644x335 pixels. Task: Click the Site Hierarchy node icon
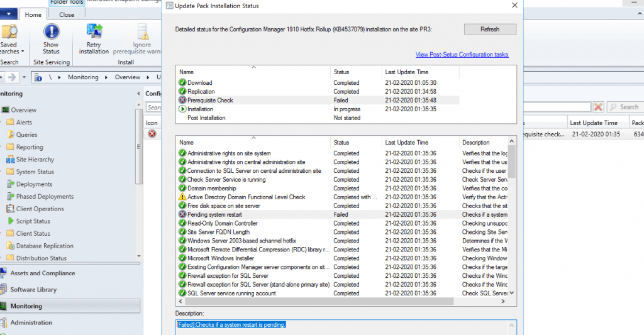point(11,159)
